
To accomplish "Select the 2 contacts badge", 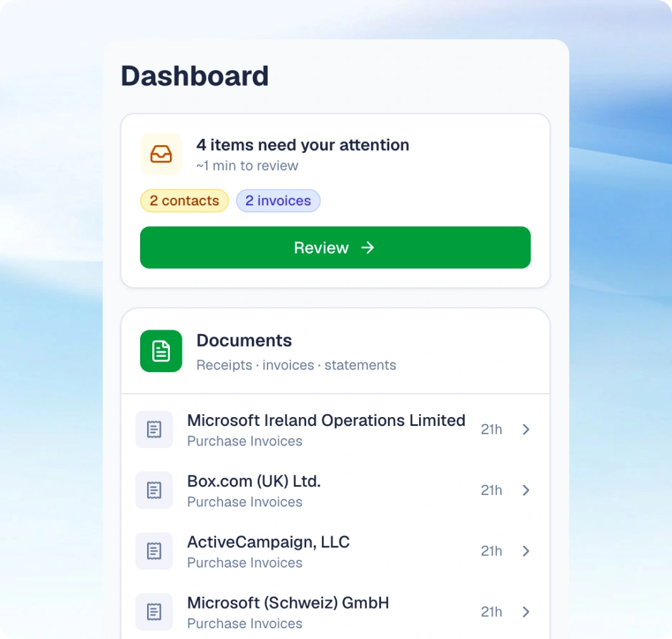I will click(184, 200).
